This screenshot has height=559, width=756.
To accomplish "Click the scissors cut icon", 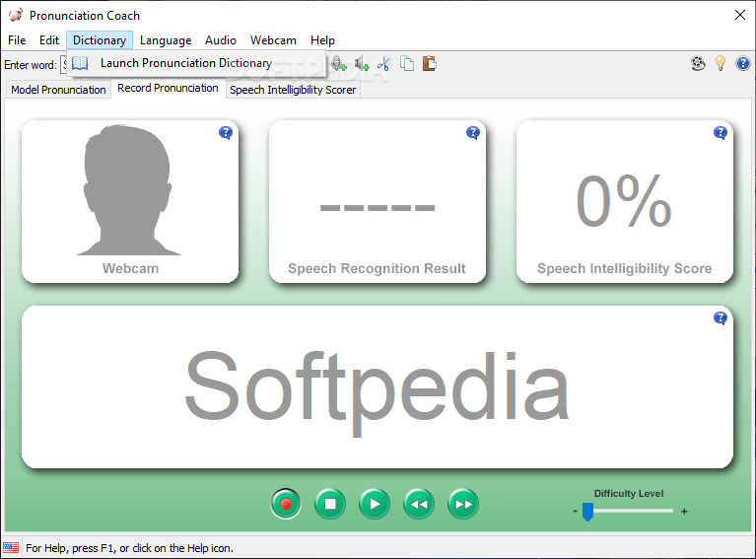I will click(383, 64).
